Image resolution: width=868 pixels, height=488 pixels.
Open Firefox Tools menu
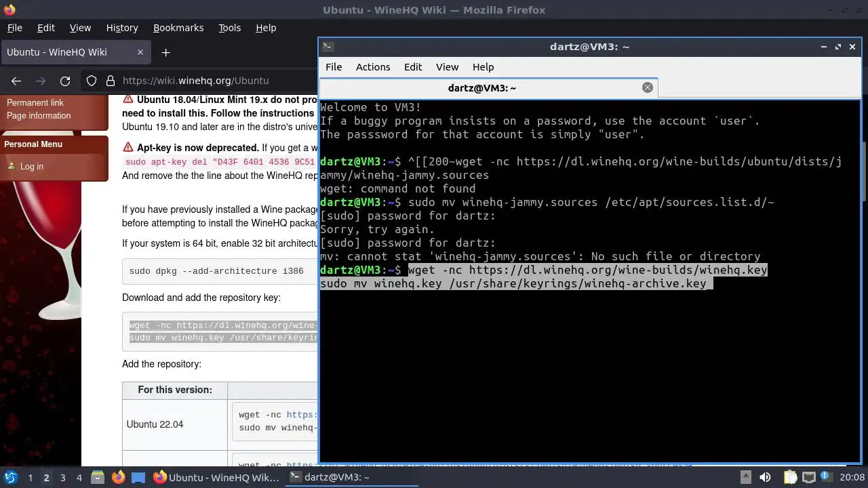(x=229, y=28)
